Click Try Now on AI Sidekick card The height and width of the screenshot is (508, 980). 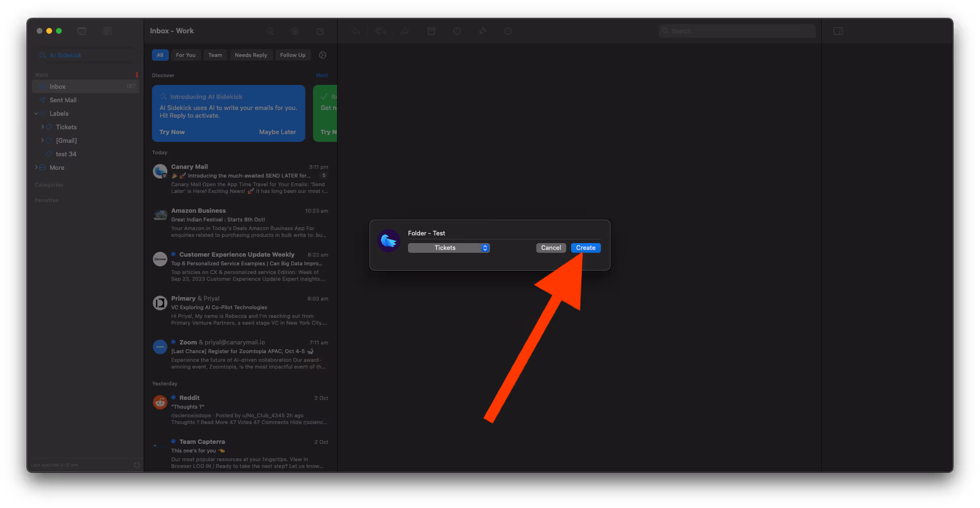[172, 132]
